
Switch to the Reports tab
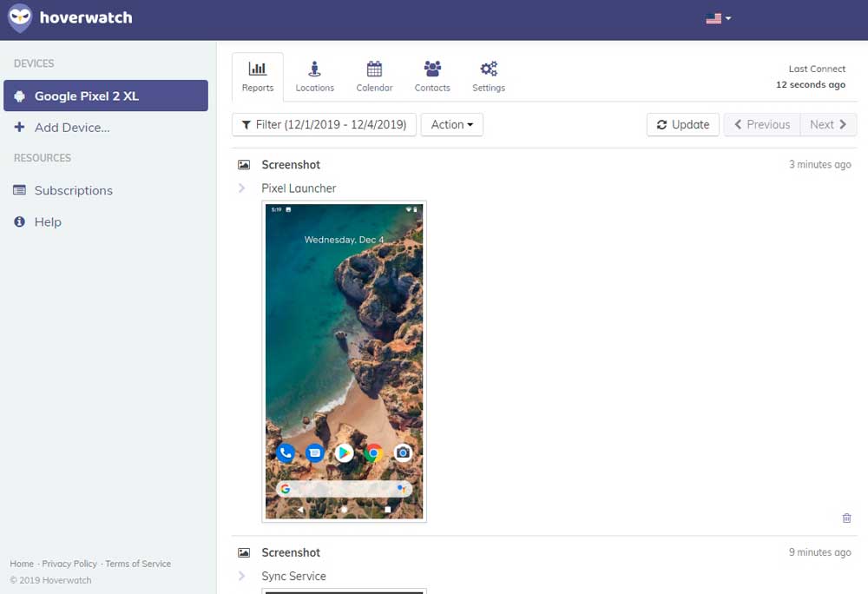pos(258,77)
